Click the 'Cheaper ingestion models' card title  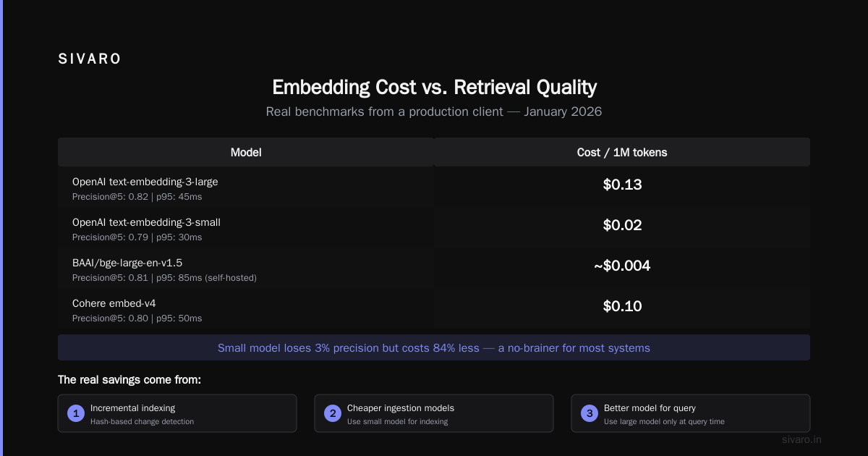click(401, 408)
